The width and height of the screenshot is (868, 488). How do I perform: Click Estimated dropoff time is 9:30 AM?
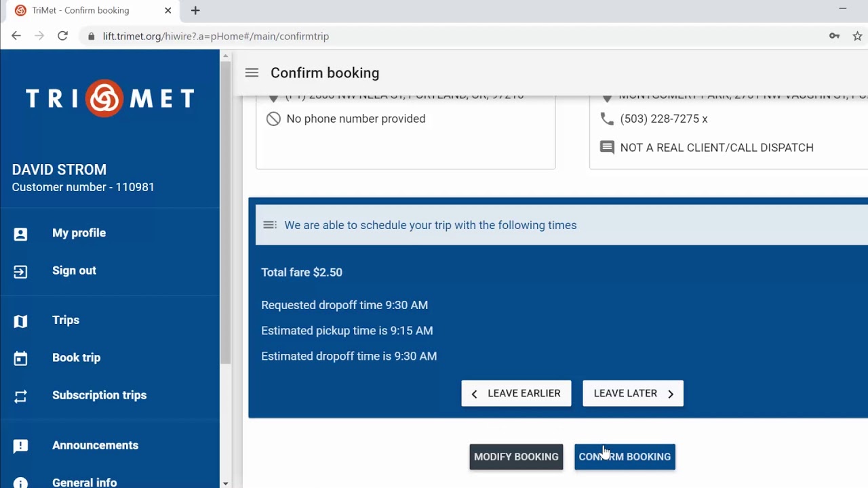[349, 357]
